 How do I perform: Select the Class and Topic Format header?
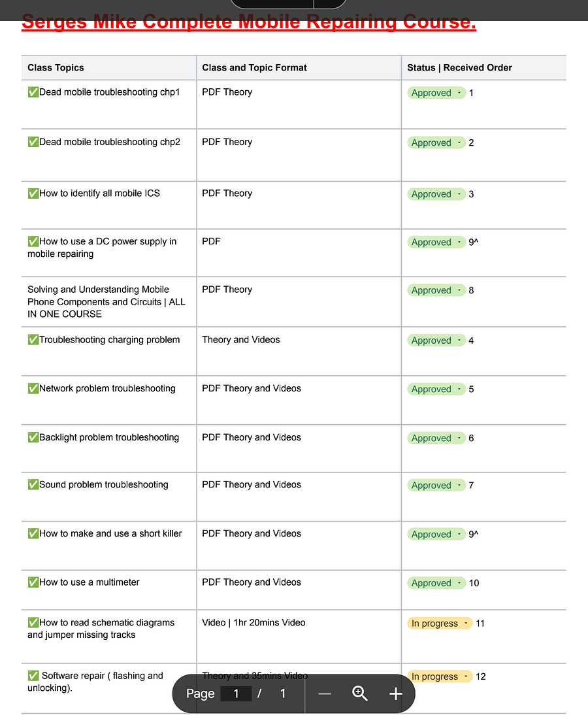tap(254, 67)
